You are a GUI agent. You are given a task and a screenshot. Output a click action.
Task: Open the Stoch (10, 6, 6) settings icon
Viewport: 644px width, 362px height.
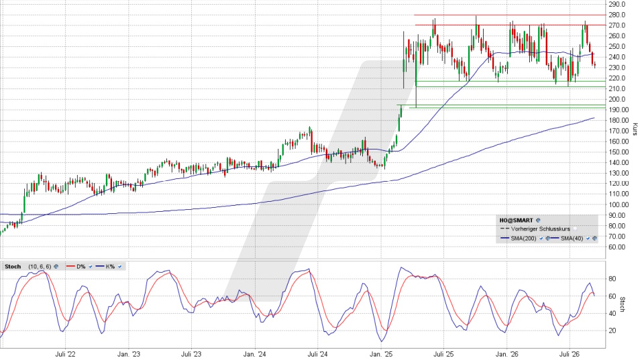pos(56,266)
